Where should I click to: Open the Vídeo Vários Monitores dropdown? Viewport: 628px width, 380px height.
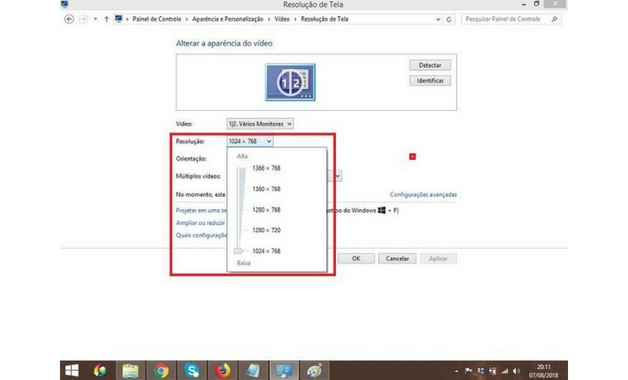point(260,124)
